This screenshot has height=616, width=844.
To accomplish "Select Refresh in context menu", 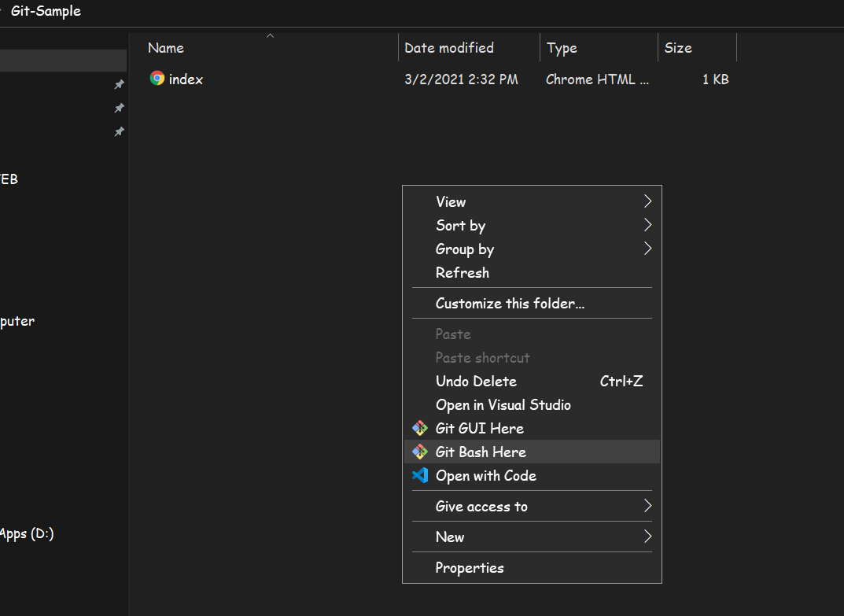I will click(532, 272).
